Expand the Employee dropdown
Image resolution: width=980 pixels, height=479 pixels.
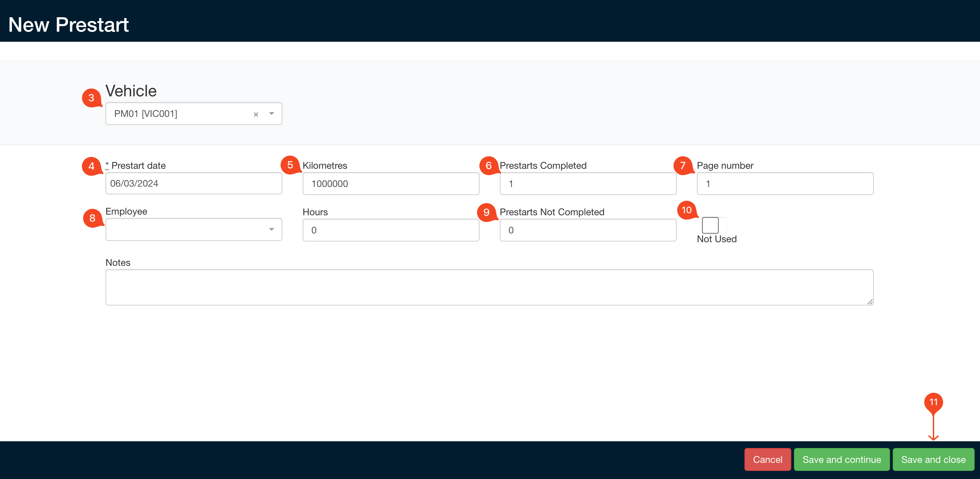pyautogui.click(x=271, y=229)
